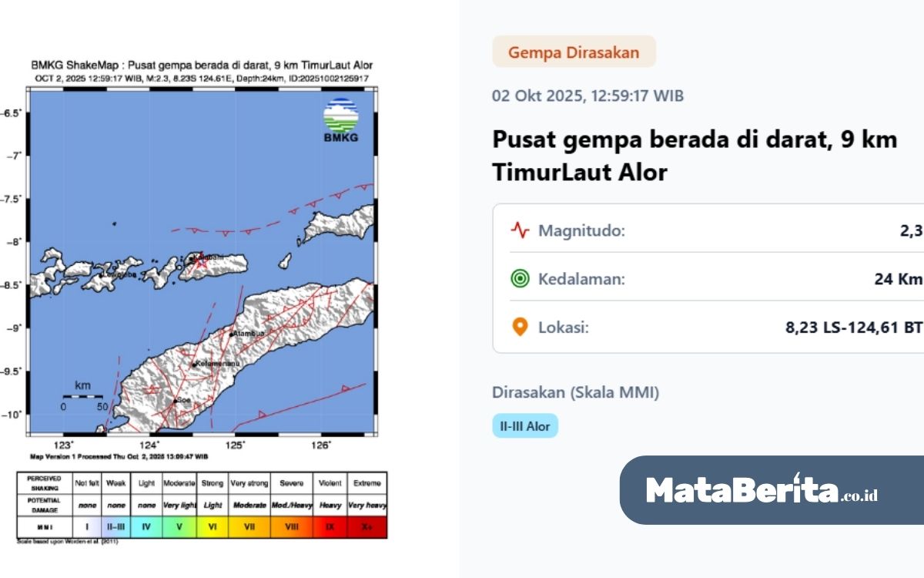
Task: Select the Gempa Dirasakan badge
Action: point(574,52)
